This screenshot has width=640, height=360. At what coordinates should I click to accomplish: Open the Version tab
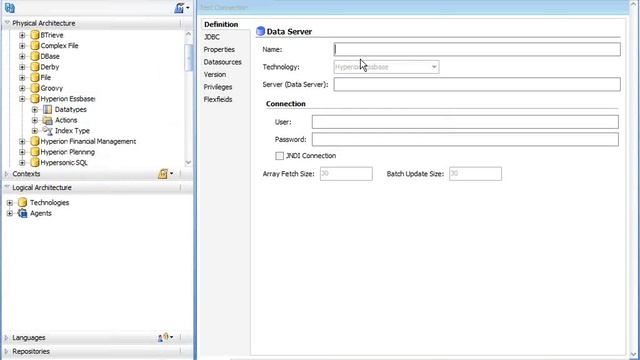tap(215, 75)
